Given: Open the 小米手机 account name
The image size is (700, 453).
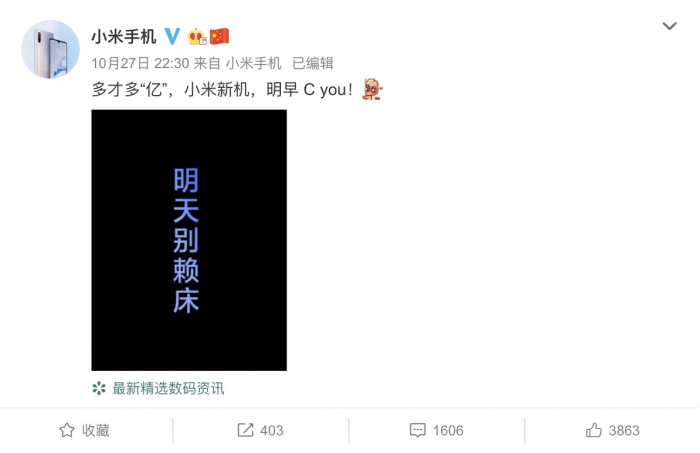Looking at the screenshot, I should tap(124, 37).
